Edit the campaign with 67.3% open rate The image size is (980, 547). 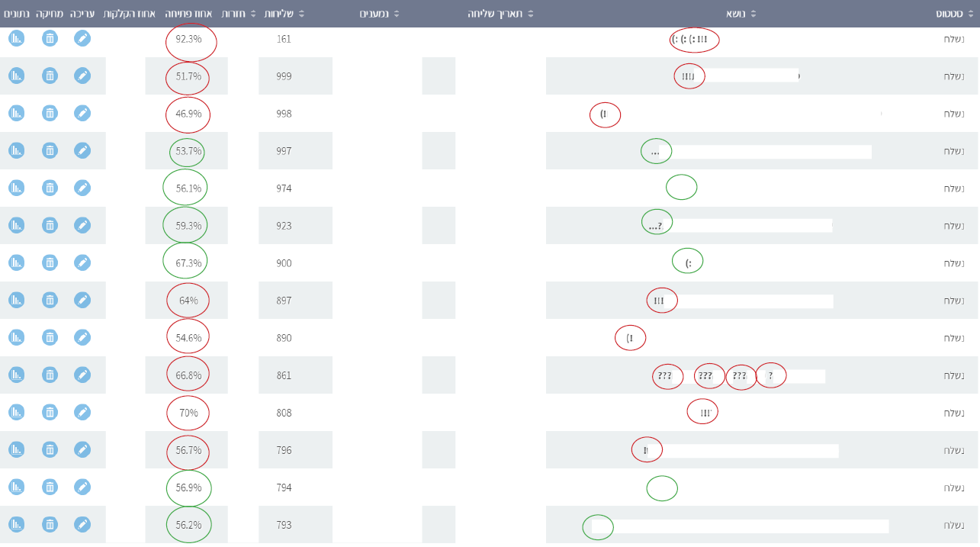[x=82, y=262]
